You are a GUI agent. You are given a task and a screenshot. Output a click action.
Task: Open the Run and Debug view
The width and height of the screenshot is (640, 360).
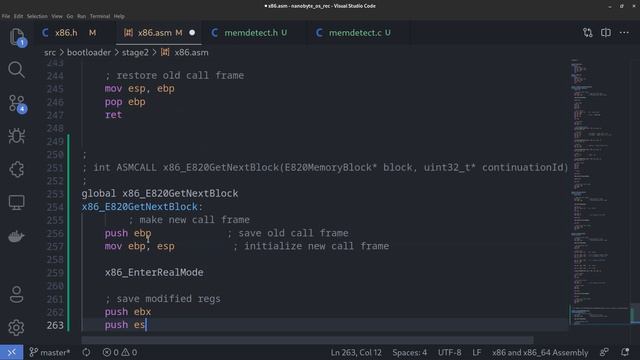pyautogui.click(x=16, y=136)
